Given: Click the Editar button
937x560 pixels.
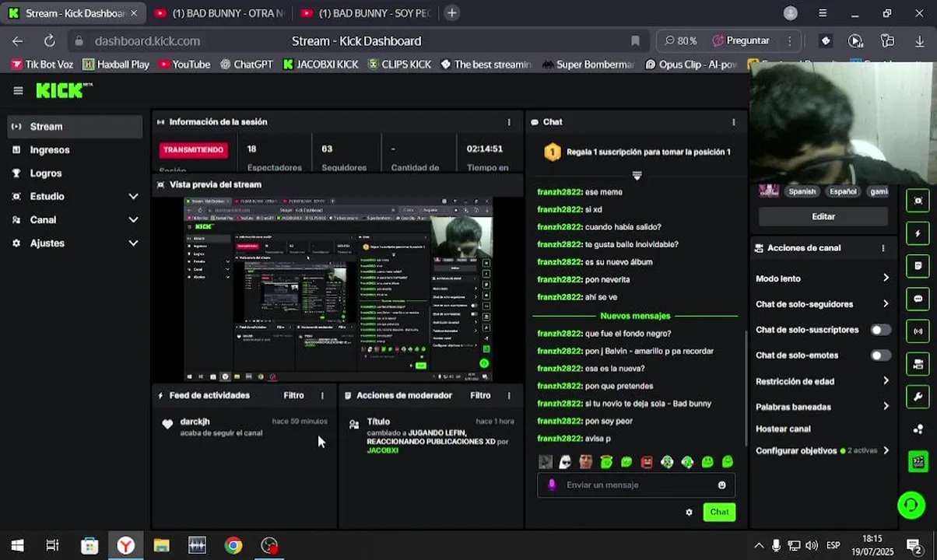Looking at the screenshot, I should [x=823, y=217].
